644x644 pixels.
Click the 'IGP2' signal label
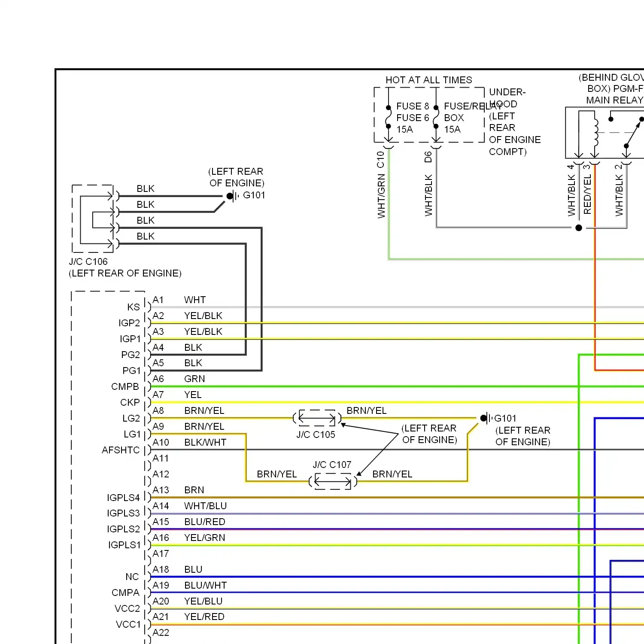pos(129,323)
